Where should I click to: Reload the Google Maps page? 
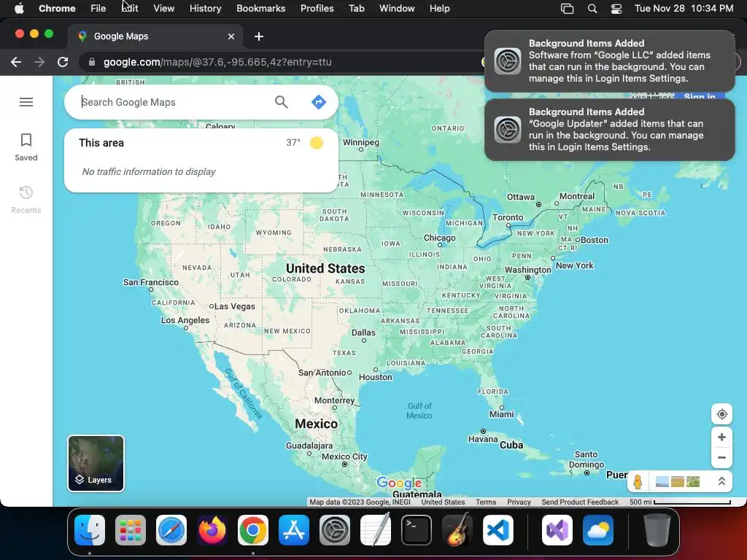point(63,62)
